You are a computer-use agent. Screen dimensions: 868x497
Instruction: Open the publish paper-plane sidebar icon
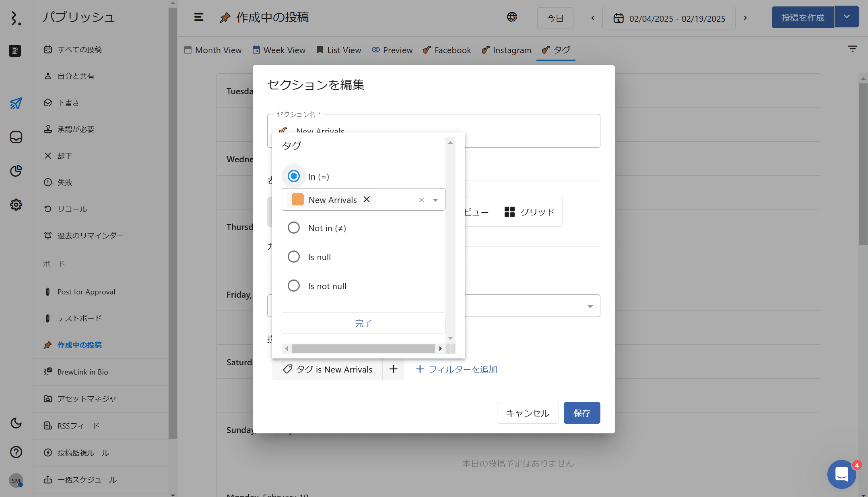16,104
